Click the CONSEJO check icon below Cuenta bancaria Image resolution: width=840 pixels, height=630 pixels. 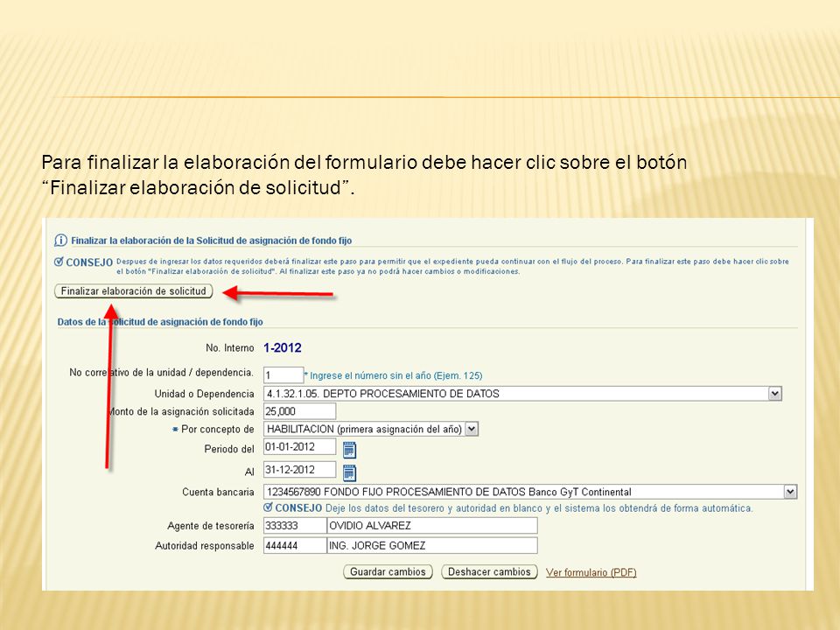[x=269, y=507]
